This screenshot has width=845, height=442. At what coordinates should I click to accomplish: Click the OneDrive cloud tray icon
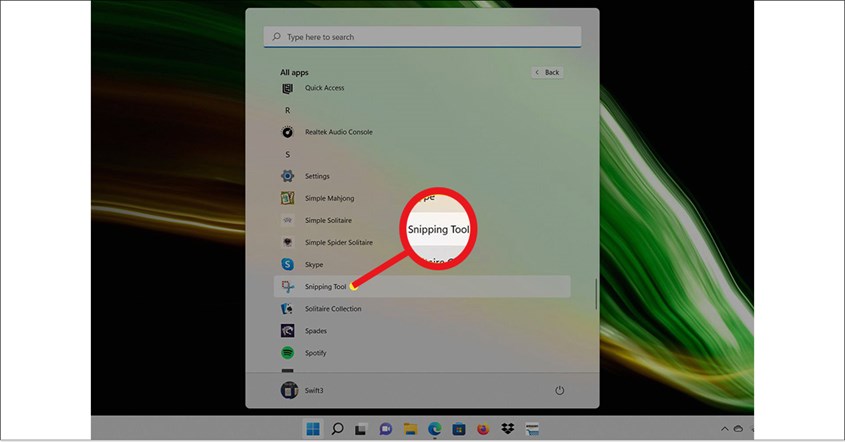pos(738,429)
